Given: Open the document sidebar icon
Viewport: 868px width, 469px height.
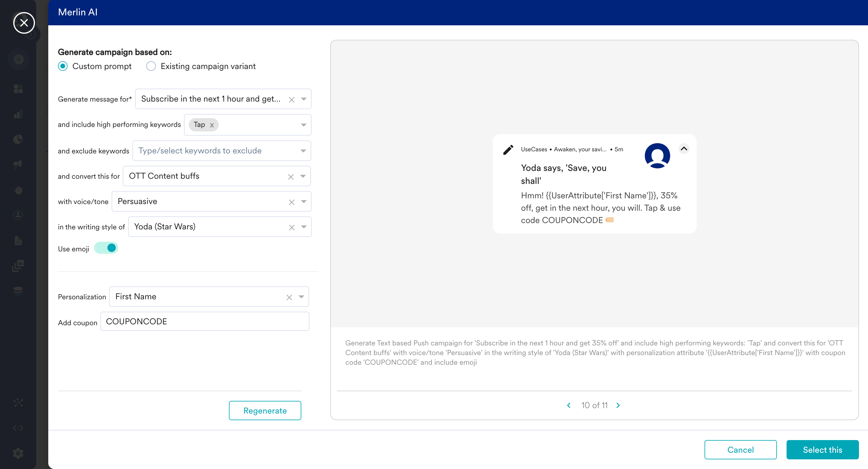Looking at the screenshot, I should (18, 241).
